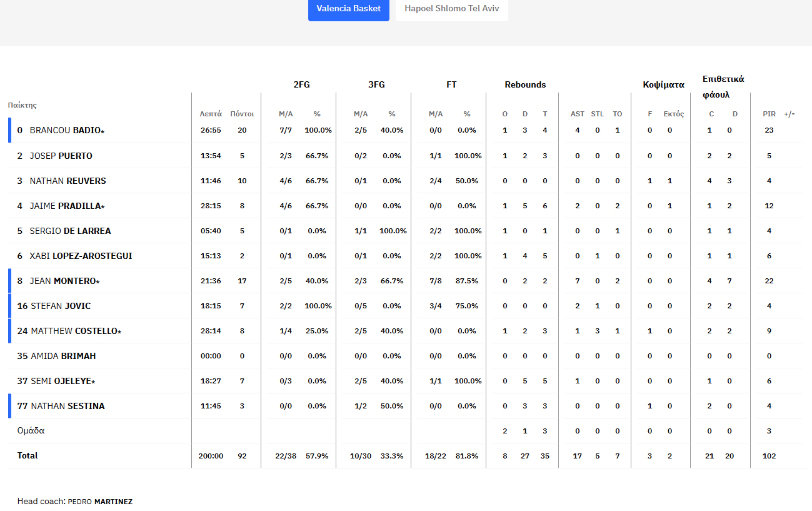Open Stefan Jovic's profile

pos(61,306)
